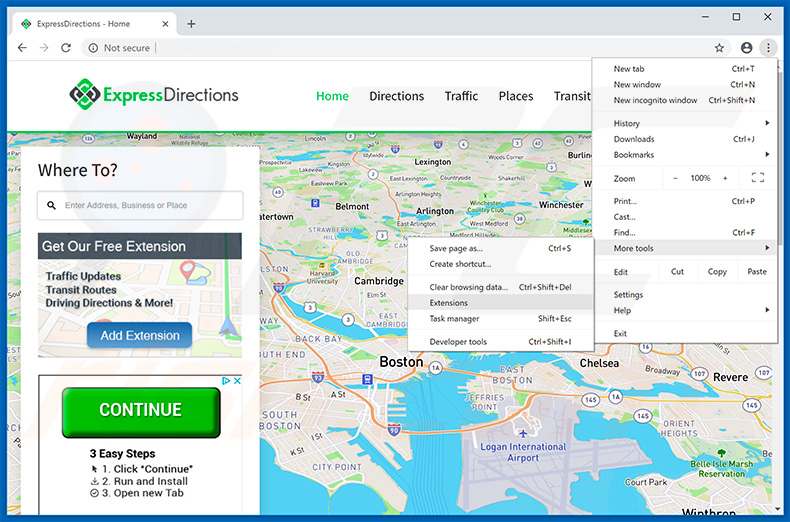Image resolution: width=790 pixels, height=522 pixels.
Task: Open the Directions navigation link
Action: (397, 96)
